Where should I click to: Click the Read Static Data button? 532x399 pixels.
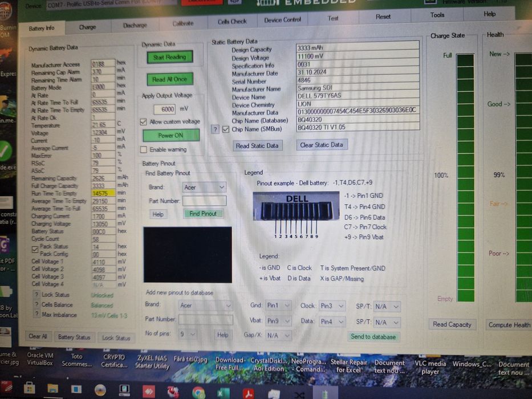coord(257,145)
